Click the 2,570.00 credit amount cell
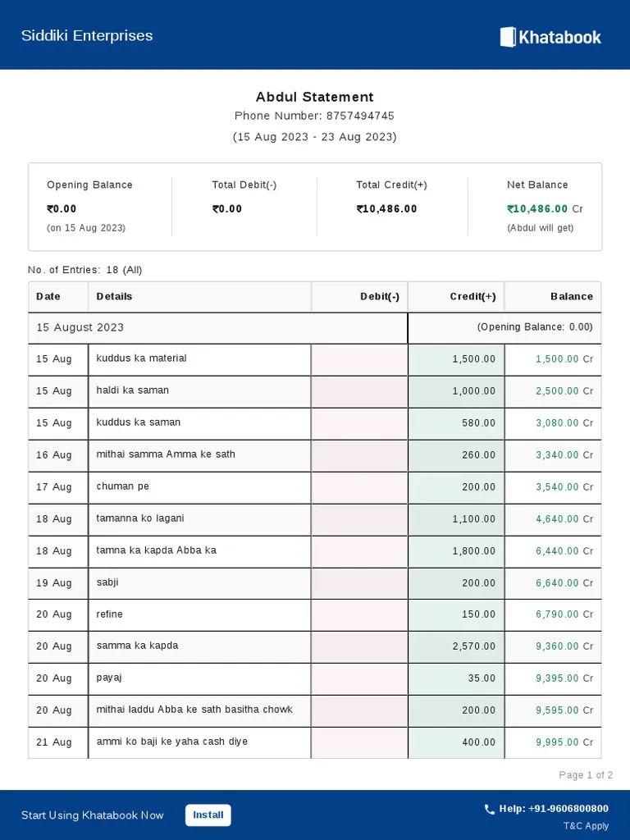The height and width of the screenshot is (840, 630). (473, 646)
